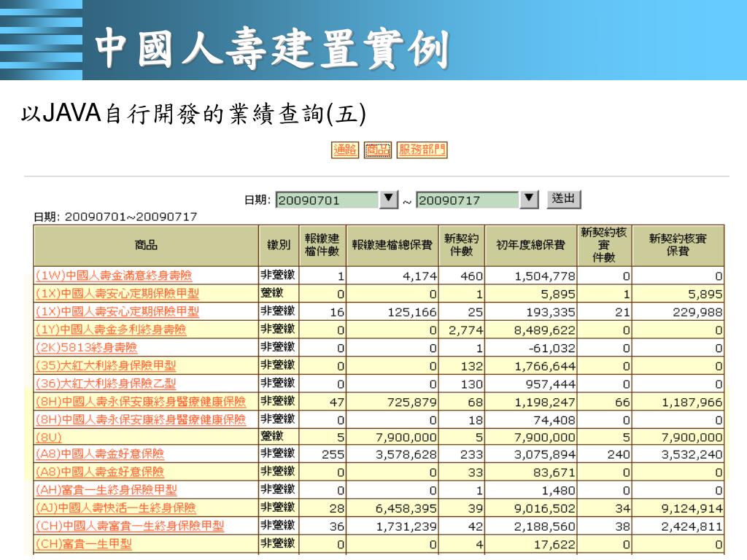Open the 通路 tab

coord(345,150)
